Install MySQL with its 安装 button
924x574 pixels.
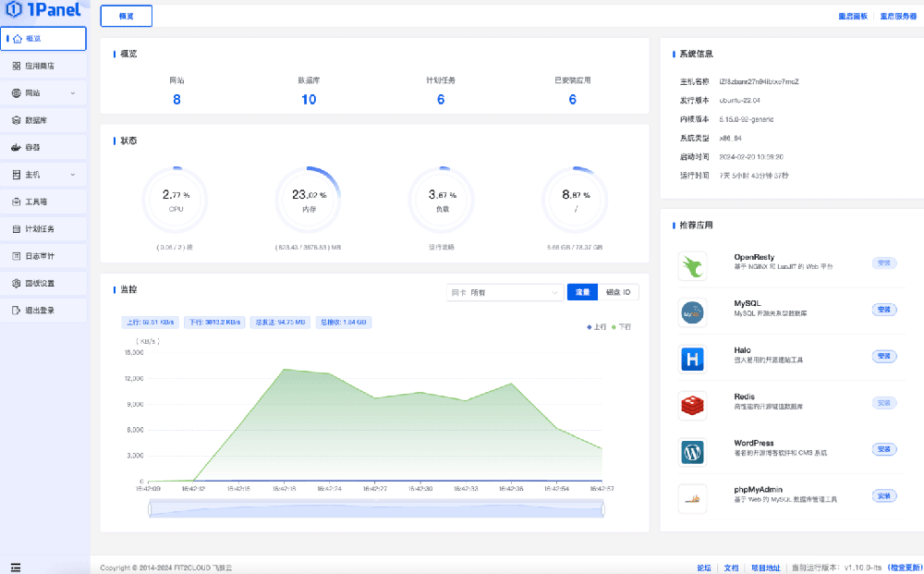pyautogui.click(x=884, y=310)
